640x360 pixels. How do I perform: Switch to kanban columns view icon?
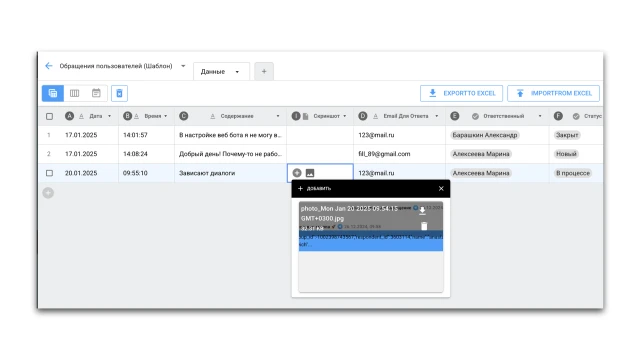pyautogui.click(x=74, y=93)
